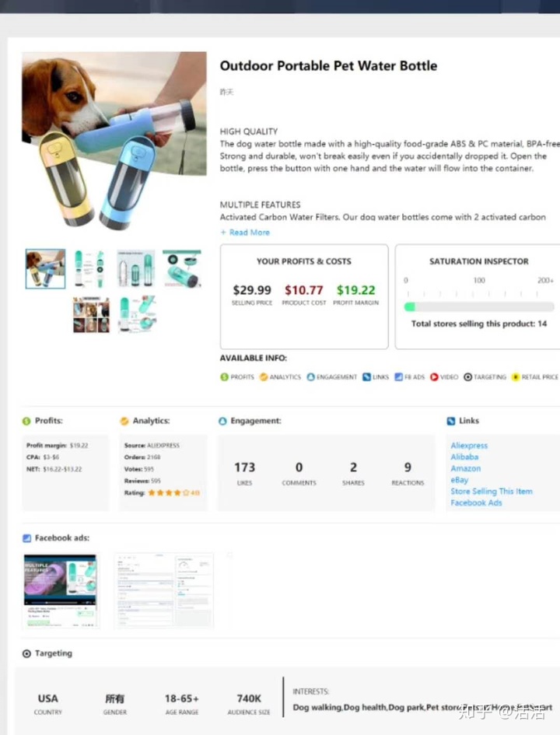Click the saturation inspector progress bar
Image resolution: width=560 pixels, height=735 pixels.
coord(479,307)
